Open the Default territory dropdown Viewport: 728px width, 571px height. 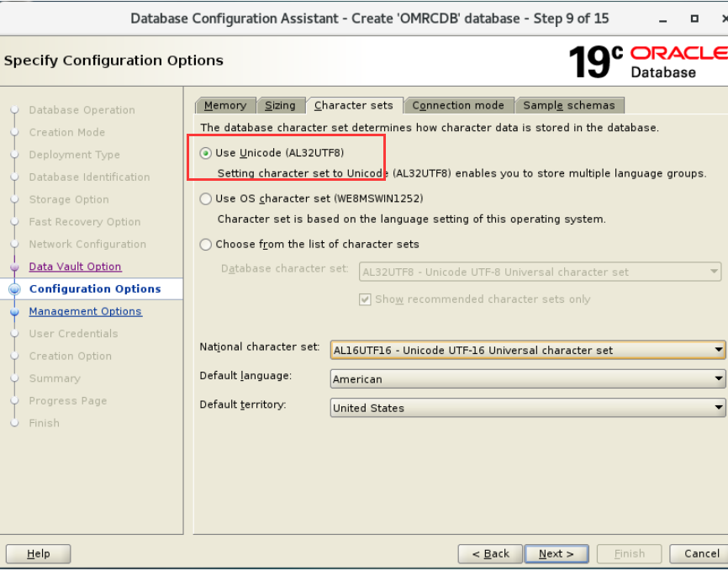pyautogui.click(x=716, y=408)
